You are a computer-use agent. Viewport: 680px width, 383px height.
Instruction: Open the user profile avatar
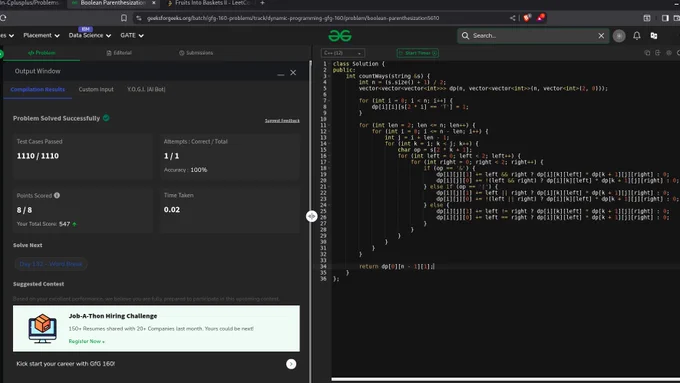point(619,36)
